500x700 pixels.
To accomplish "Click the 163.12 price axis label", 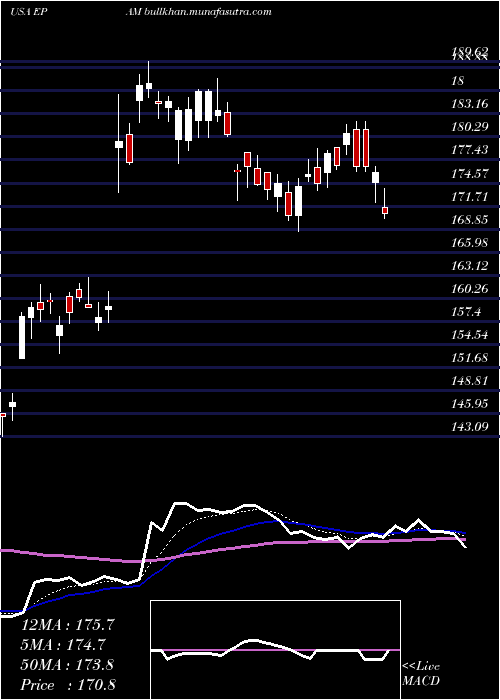I will [x=470, y=266].
